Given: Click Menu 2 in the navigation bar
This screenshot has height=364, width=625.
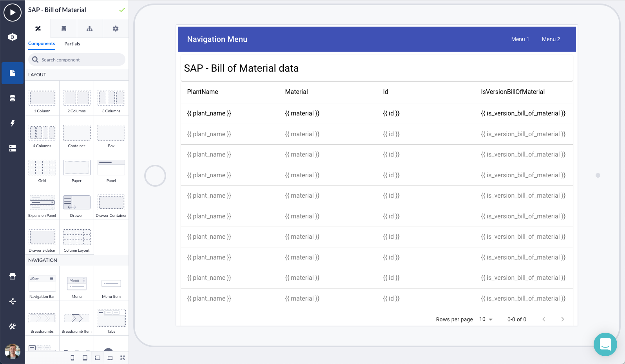Looking at the screenshot, I should [x=551, y=39].
